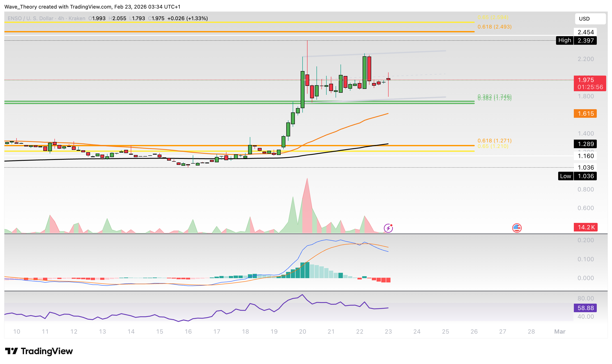Click the US flag economic event icon
612x364 pixels.
(x=517, y=228)
